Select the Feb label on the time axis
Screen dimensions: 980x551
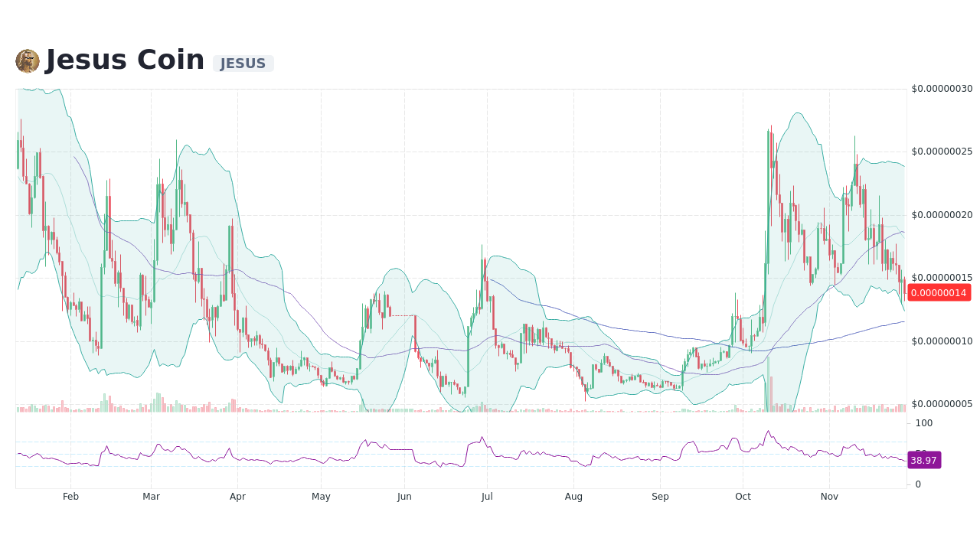[70, 496]
